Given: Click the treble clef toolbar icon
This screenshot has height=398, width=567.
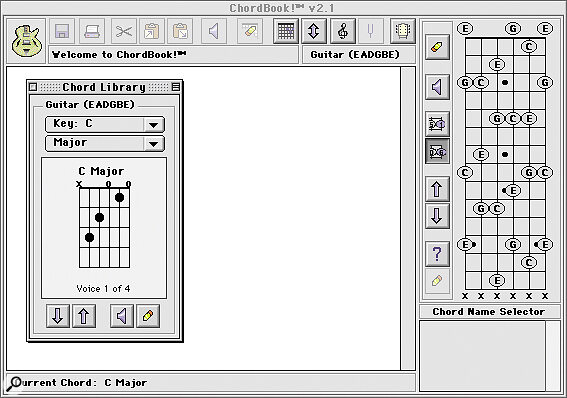Looking at the screenshot, I should pos(343,31).
